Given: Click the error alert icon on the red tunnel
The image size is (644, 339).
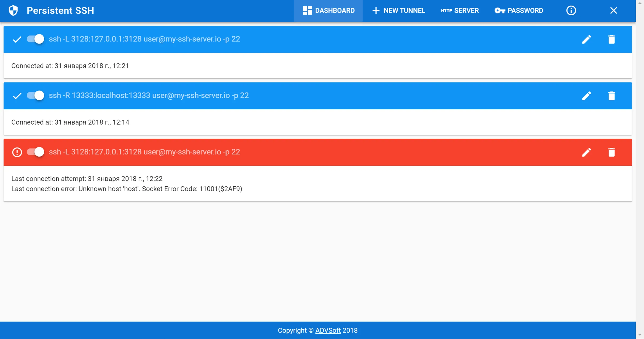Looking at the screenshot, I should coord(17,152).
